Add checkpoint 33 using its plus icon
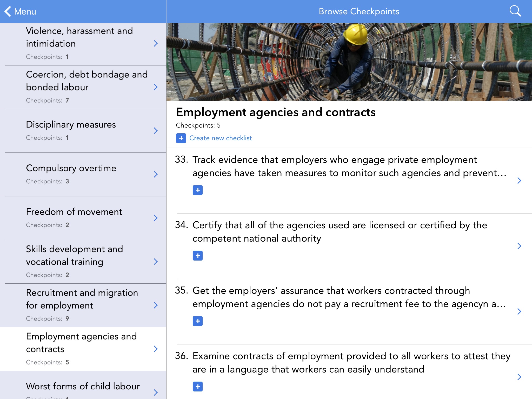This screenshot has width=532, height=399. coord(198,190)
